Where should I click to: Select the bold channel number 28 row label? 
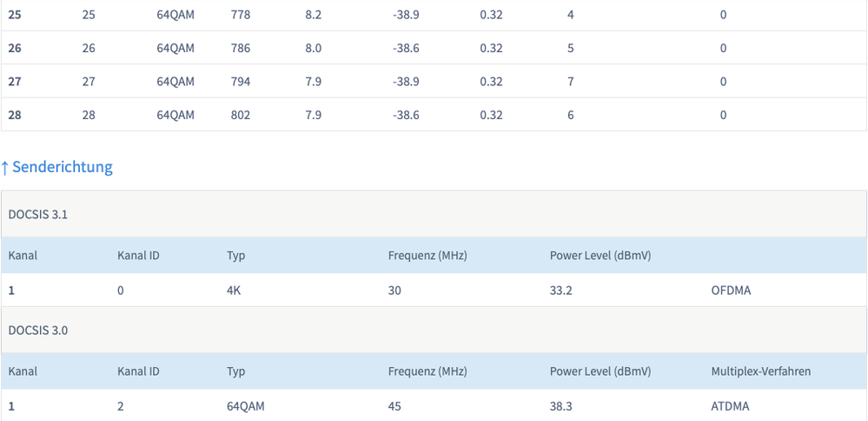(x=15, y=115)
